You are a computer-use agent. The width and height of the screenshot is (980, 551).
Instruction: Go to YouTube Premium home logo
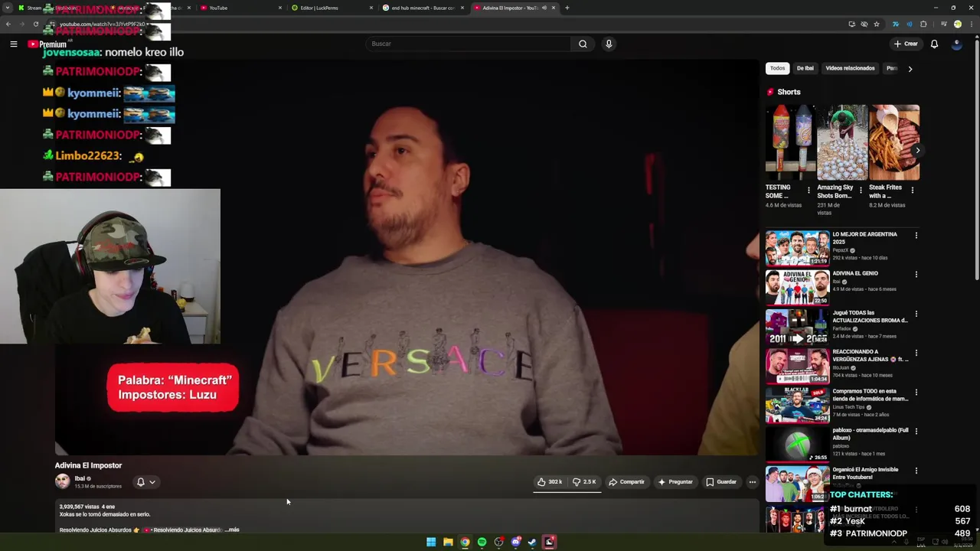pos(47,44)
